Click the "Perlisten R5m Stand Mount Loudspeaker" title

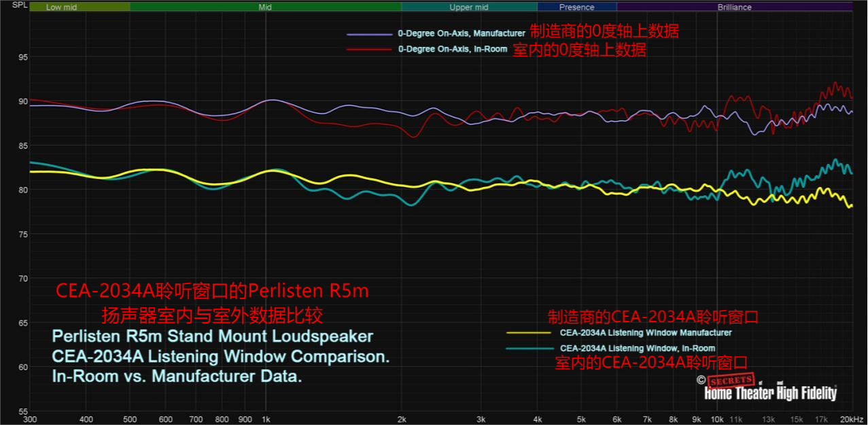pos(212,337)
